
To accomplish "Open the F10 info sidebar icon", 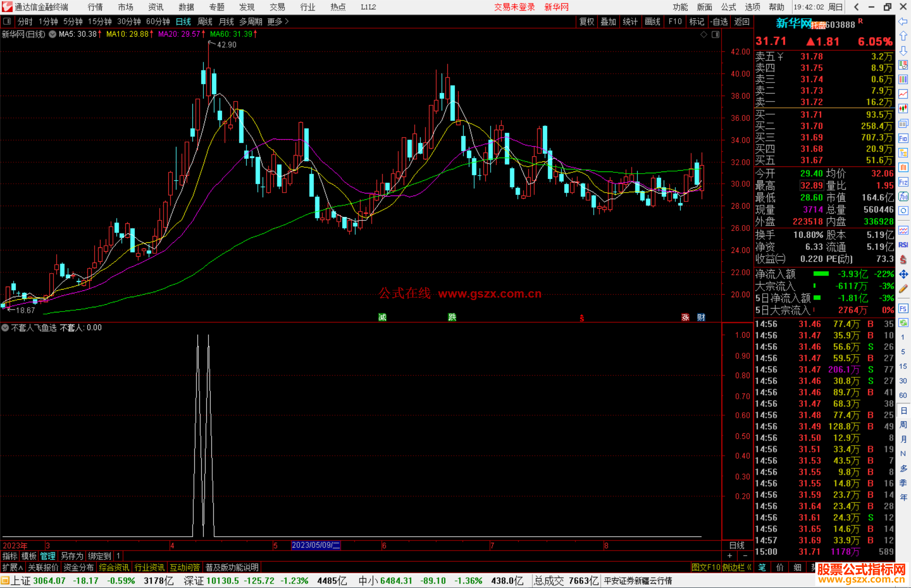I will pyautogui.click(x=903, y=138).
